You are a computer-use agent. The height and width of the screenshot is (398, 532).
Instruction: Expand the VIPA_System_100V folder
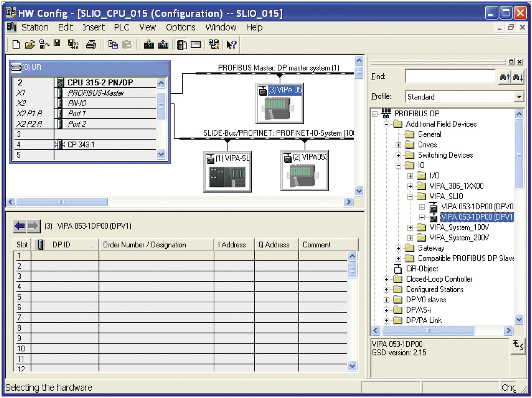(x=410, y=227)
